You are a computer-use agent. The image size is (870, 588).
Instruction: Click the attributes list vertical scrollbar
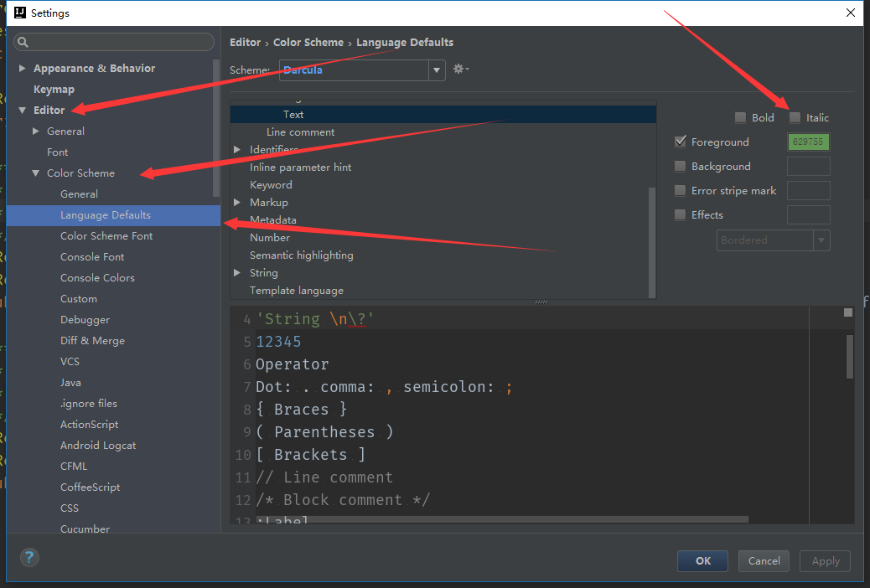[652, 242]
